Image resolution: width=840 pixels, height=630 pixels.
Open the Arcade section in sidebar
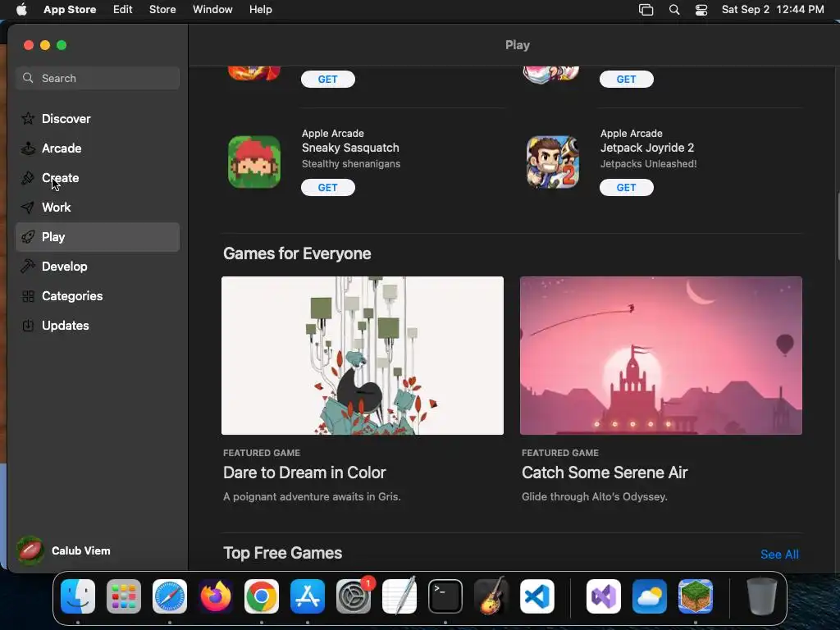pyautogui.click(x=98, y=148)
